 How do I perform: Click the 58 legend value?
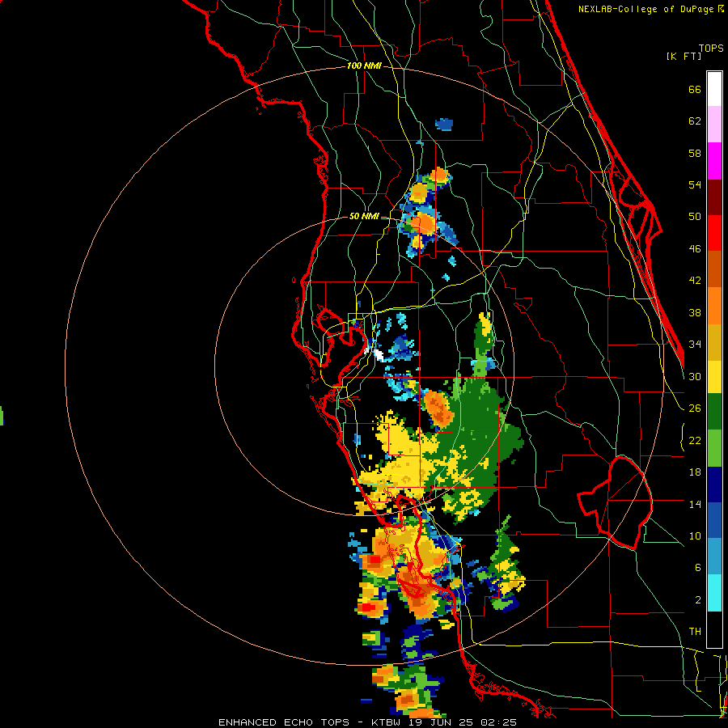[x=695, y=153]
